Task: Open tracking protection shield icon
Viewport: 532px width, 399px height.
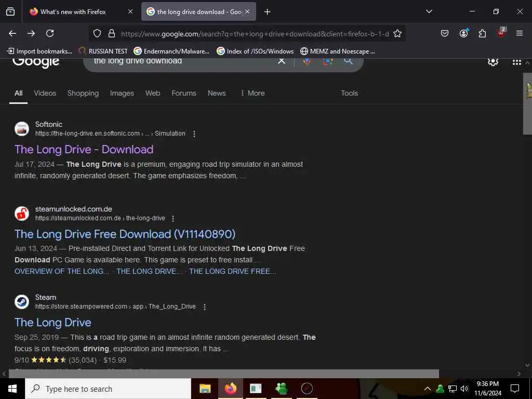Action: point(97,34)
